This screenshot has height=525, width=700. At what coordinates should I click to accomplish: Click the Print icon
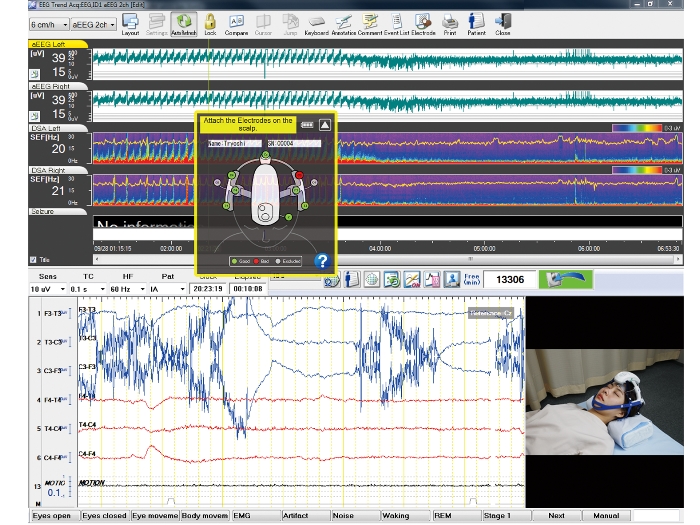click(x=451, y=23)
